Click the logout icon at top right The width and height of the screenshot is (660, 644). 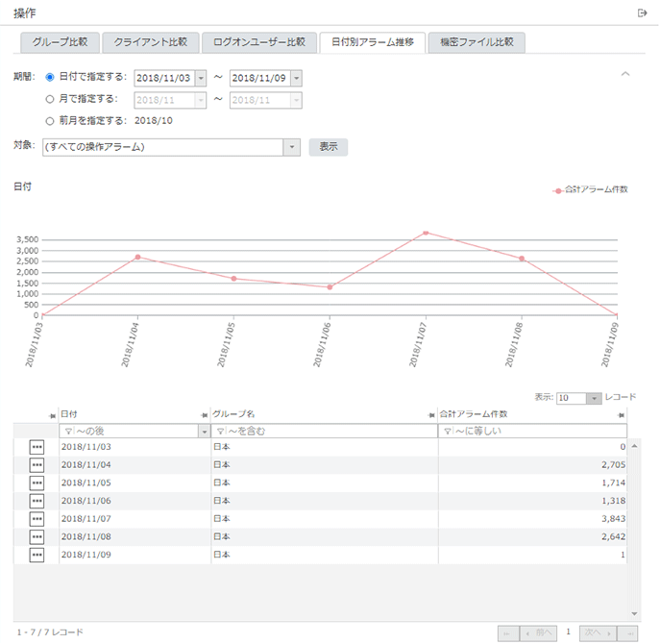(643, 12)
